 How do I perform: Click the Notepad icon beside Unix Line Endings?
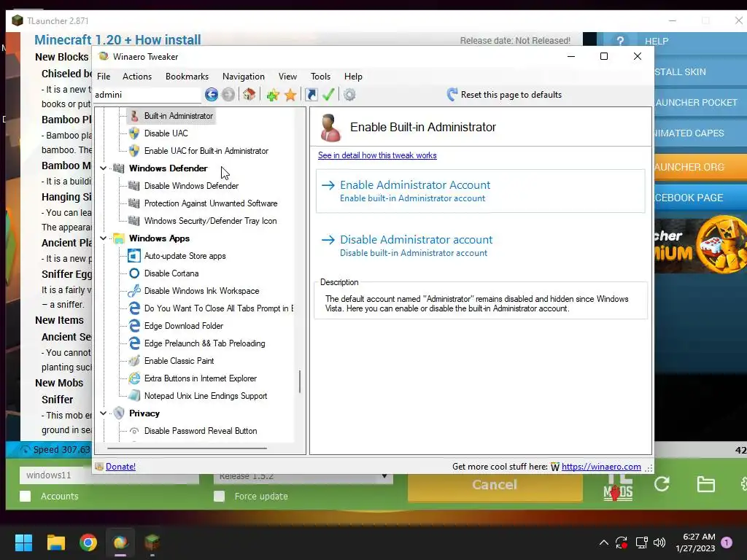pos(134,396)
